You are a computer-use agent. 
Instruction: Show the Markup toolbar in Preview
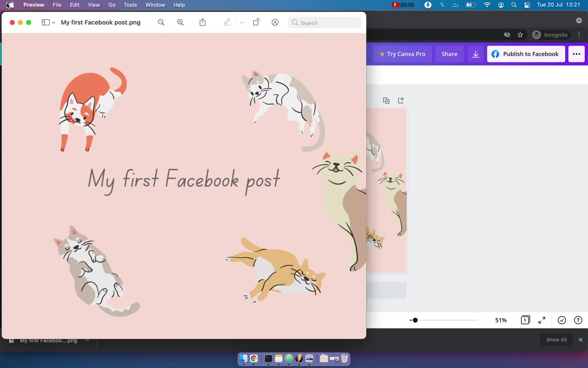[x=275, y=22]
